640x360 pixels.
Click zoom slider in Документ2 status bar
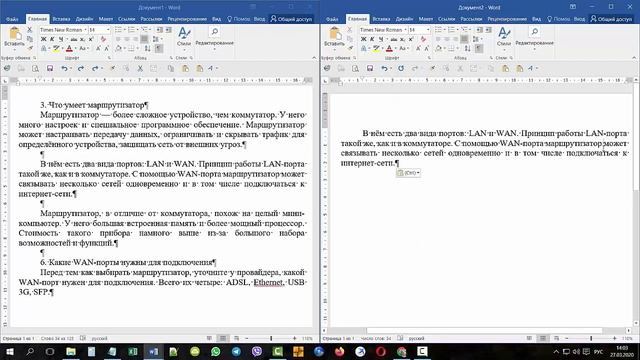point(591,338)
